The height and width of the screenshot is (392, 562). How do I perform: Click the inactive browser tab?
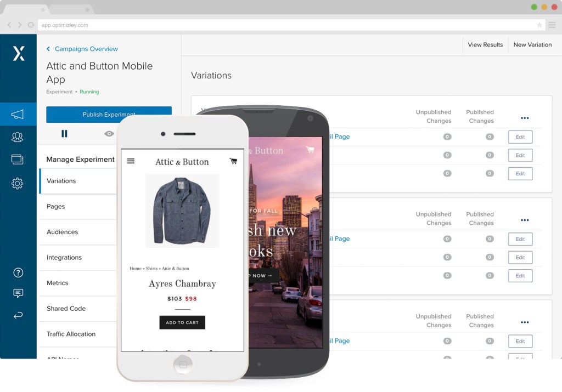71,9
